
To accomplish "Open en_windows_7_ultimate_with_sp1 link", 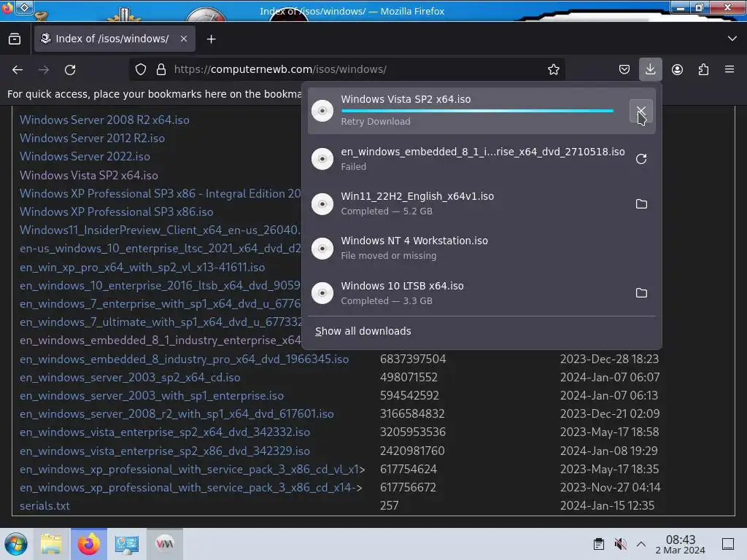I will 160,322.
